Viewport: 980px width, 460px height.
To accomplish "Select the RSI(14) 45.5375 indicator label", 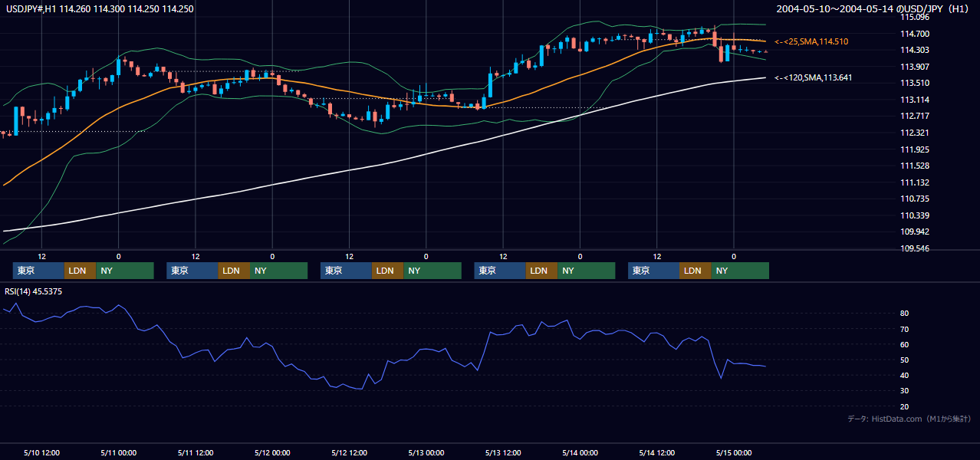I will pyautogui.click(x=34, y=291).
